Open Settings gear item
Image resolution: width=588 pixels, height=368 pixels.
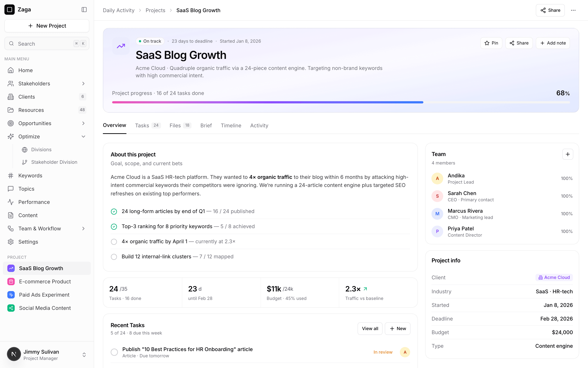click(47, 242)
